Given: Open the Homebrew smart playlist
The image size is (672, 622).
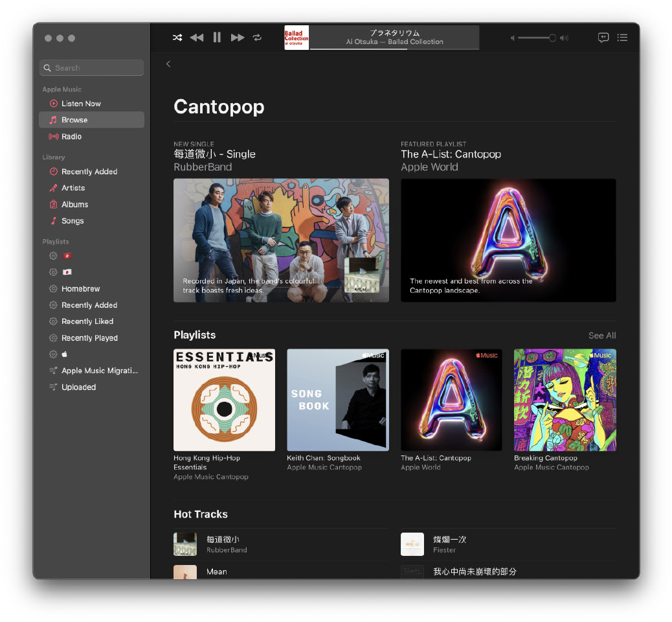Looking at the screenshot, I should (80, 289).
